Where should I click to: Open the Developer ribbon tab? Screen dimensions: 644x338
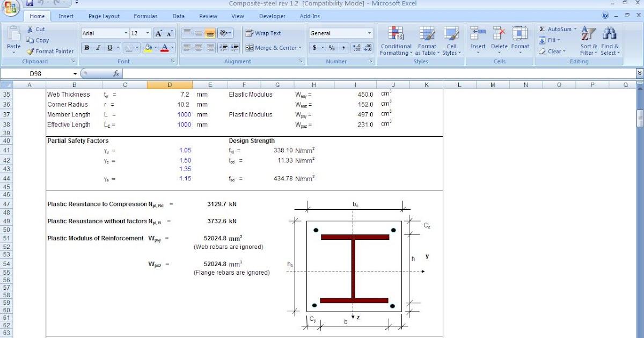[272, 16]
